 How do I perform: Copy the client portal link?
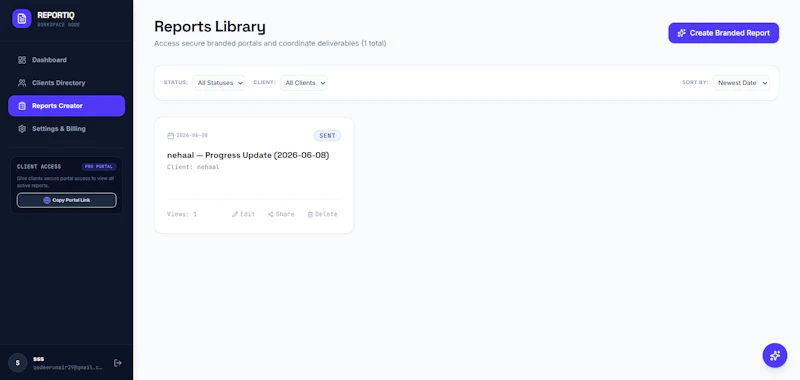point(66,200)
